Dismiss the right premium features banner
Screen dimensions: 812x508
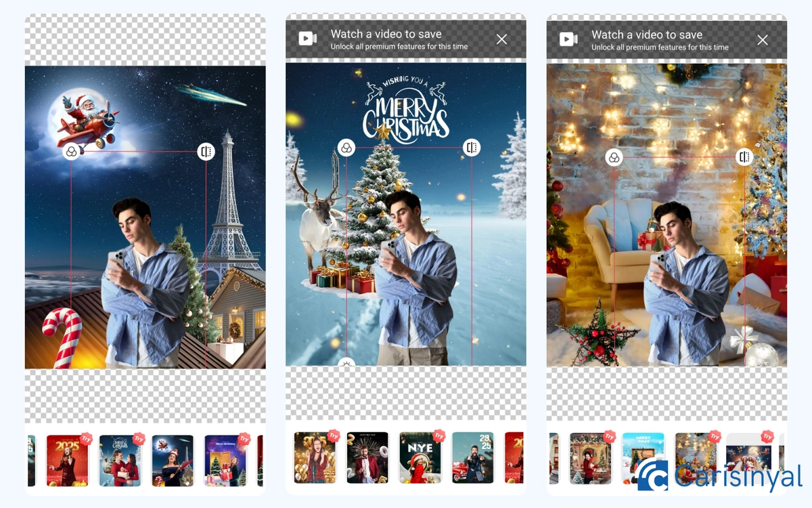763,40
